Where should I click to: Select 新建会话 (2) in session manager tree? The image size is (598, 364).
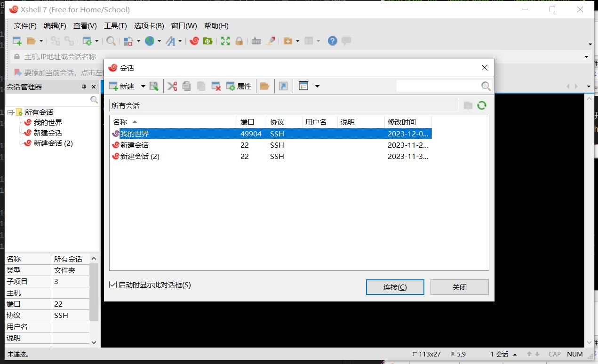(53, 143)
